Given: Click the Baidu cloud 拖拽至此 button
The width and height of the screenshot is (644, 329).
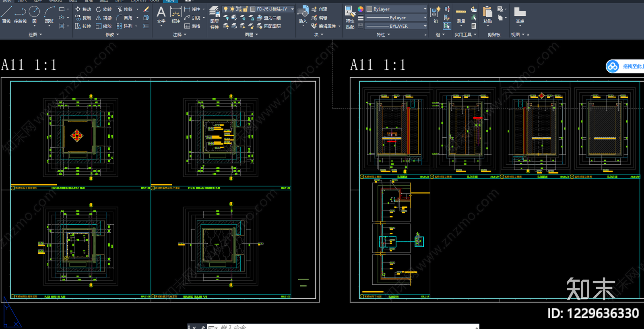Looking at the screenshot, I should 625,66.
